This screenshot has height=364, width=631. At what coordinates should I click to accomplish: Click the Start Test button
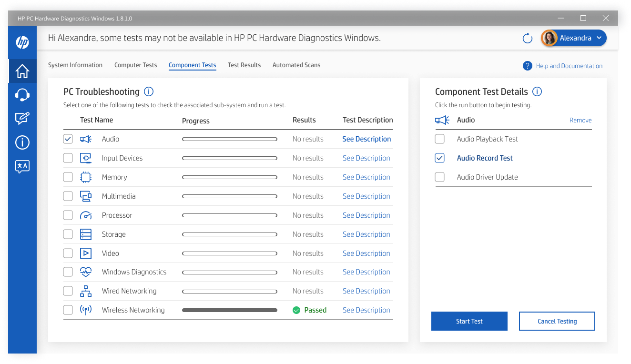tap(469, 321)
